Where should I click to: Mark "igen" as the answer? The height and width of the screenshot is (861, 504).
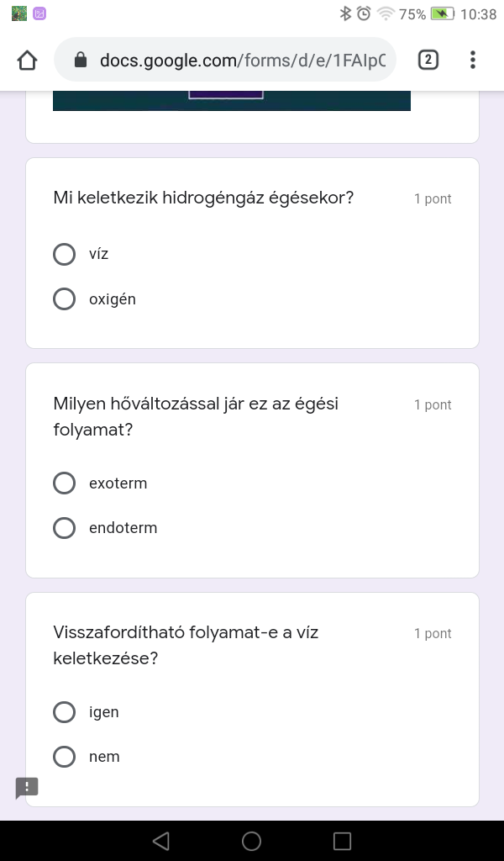(x=65, y=712)
